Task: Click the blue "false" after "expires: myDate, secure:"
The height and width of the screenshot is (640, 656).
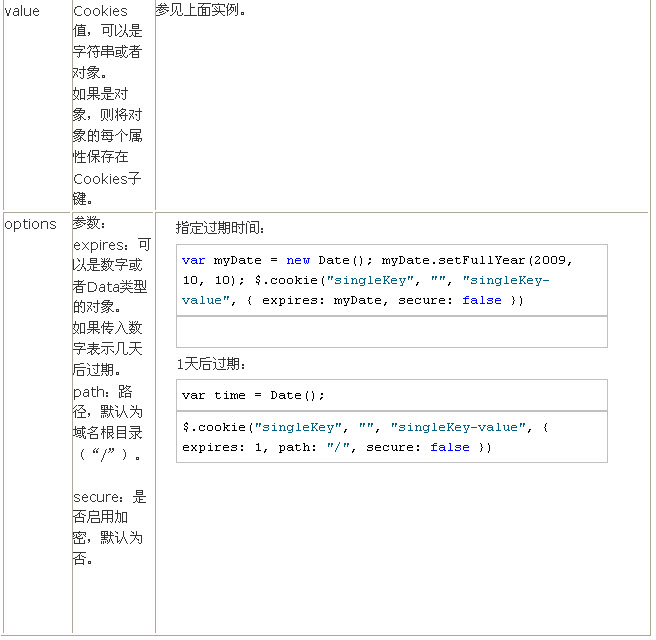Action: point(481,300)
